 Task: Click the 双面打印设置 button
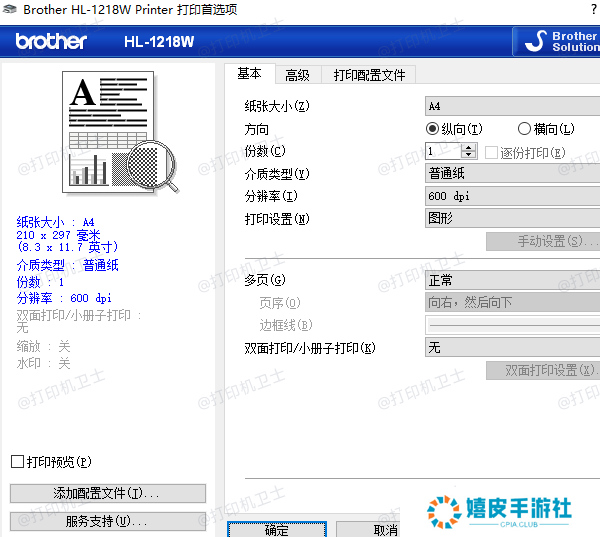click(543, 371)
